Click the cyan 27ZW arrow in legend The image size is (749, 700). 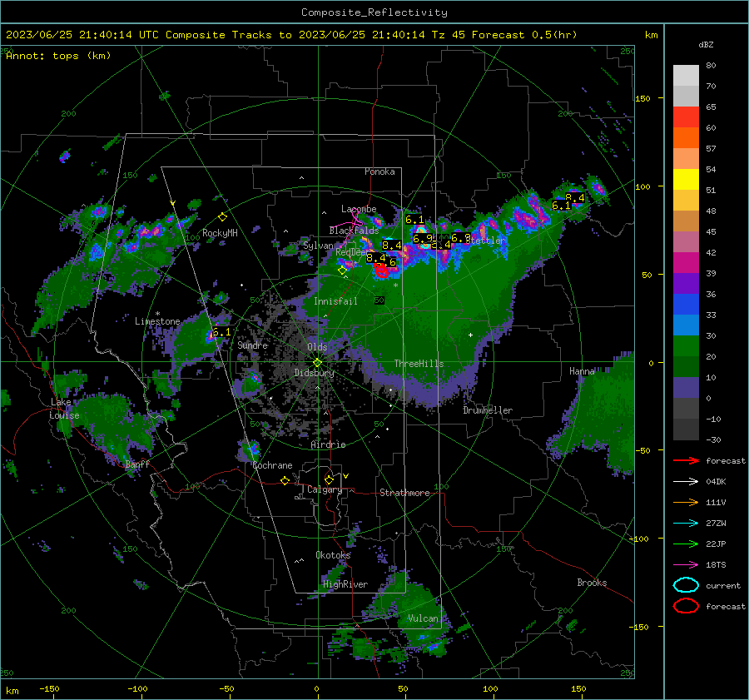(x=686, y=524)
